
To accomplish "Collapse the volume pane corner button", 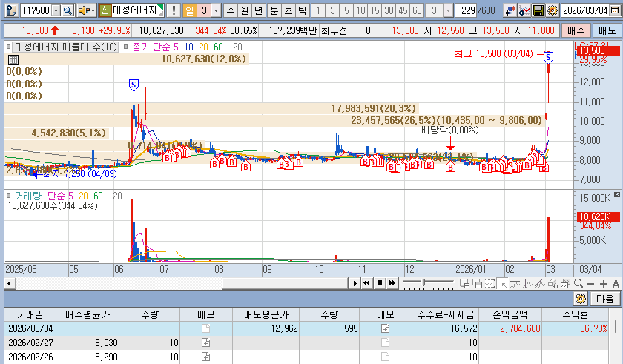I will pyautogui.click(x=616, y=194).
